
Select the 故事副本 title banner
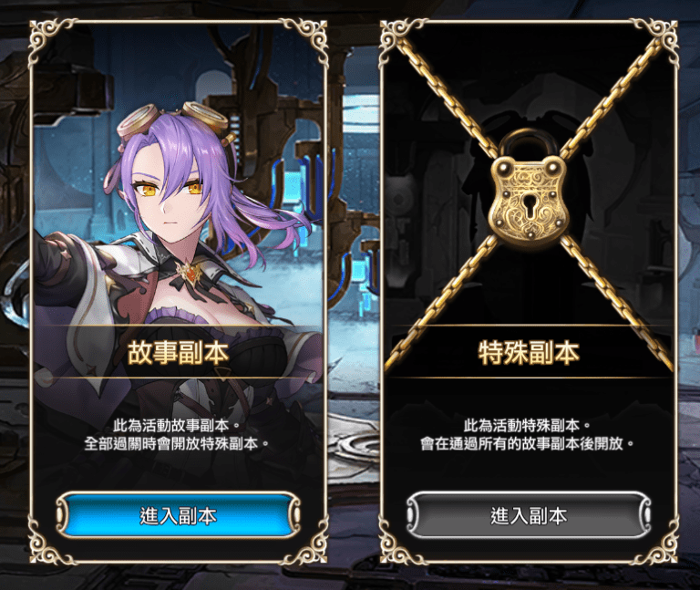(x=178, y=352)
